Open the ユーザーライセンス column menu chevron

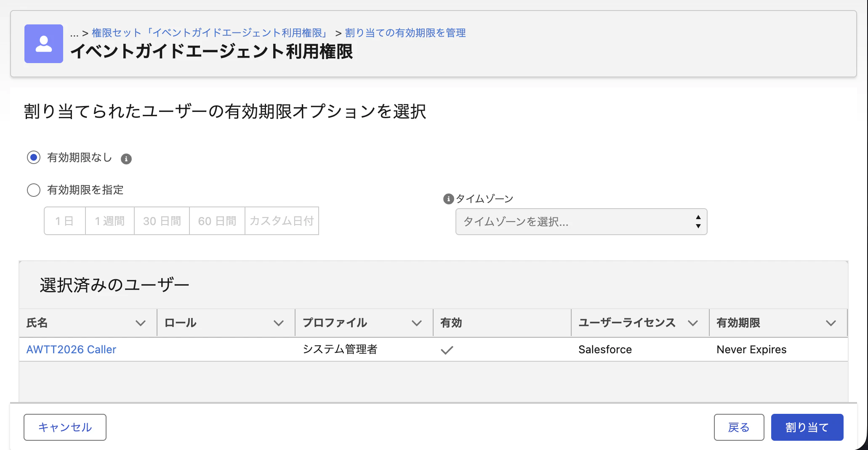click(x=693, y=323)
